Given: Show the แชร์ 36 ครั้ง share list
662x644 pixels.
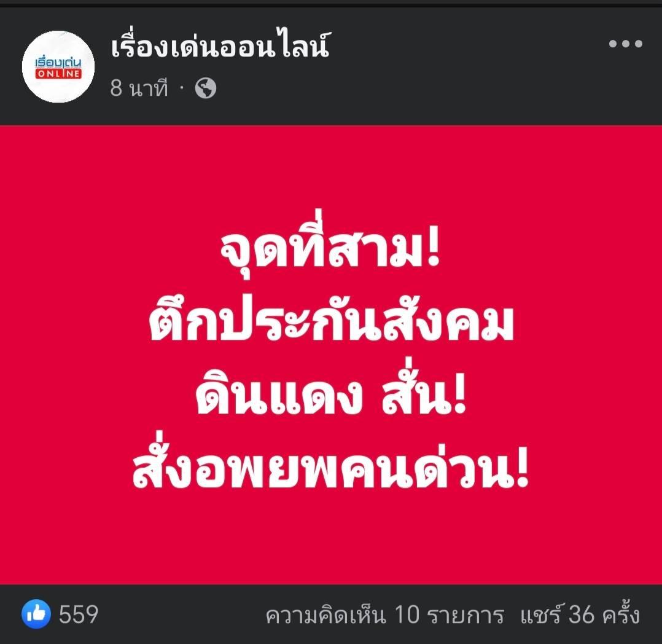Looking at the screenshot, I should 580,615.
